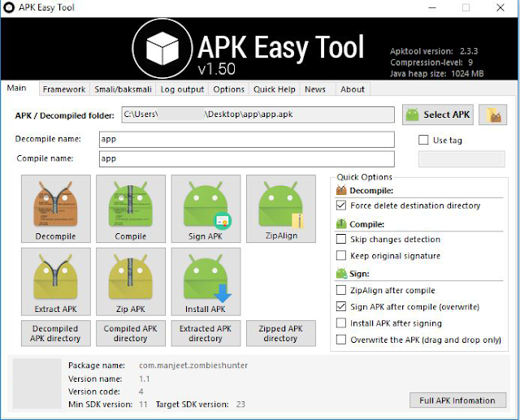Screen dimensions: 520x420
Task: Click the Sign section icon in Quick Options
Action: 341,274
